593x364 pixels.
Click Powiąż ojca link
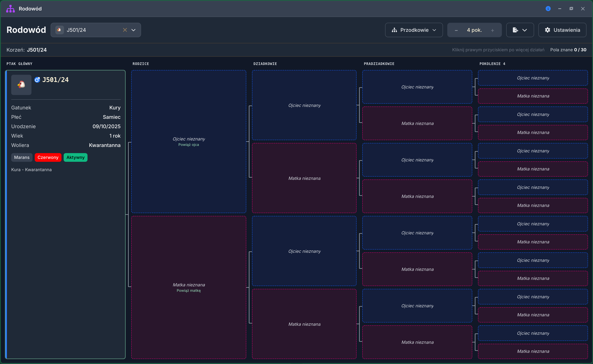click(x=189, y=145)
